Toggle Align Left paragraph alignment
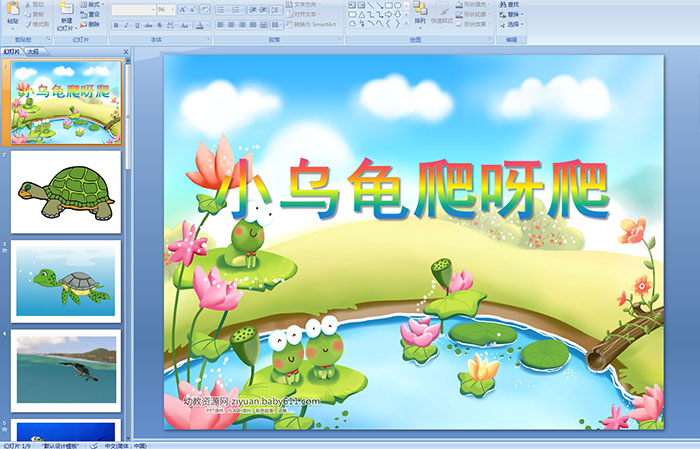The width and height of the screenshot is (700, 449). [x=220, y=25]
